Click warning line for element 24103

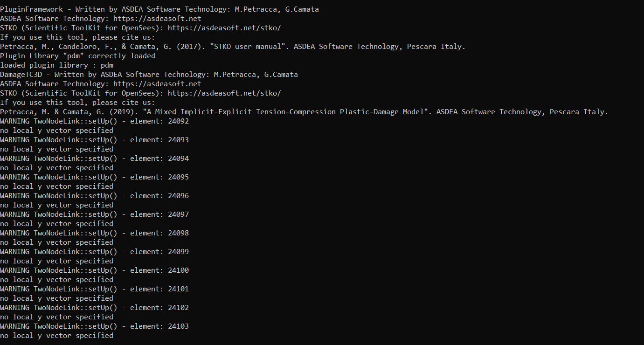pos(95,326)
